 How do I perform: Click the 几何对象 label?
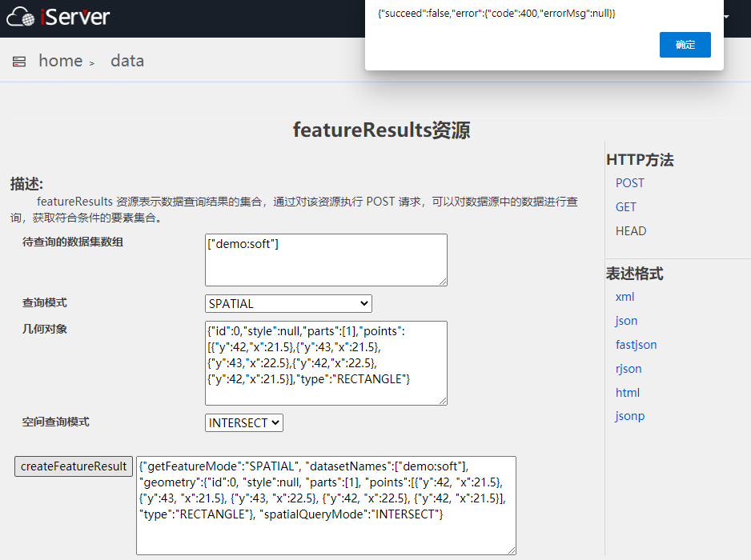point(45,329)
